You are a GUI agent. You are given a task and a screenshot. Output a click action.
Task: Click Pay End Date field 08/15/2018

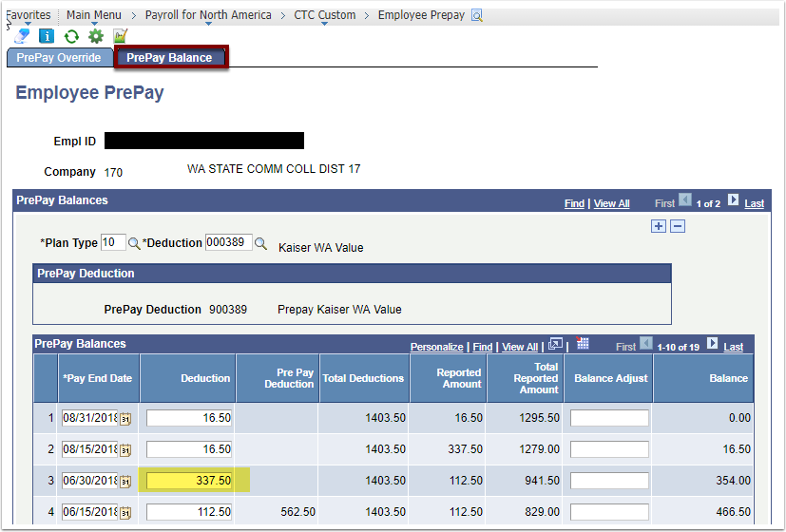pyautogui.click(x=89, y=449)
